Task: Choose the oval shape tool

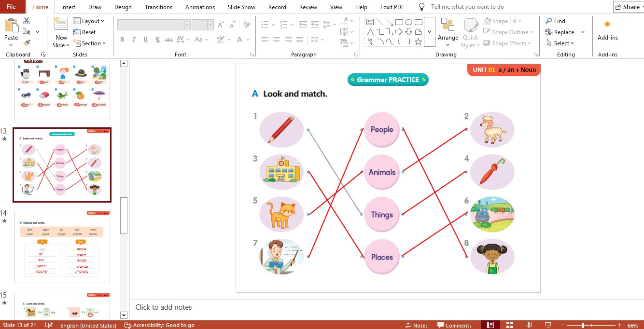Action: point(408,22)
